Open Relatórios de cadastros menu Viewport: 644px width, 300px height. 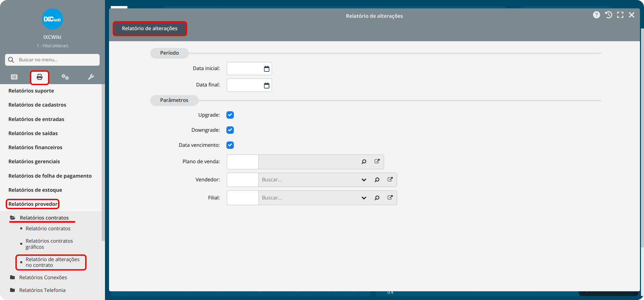tap(37, 105)
